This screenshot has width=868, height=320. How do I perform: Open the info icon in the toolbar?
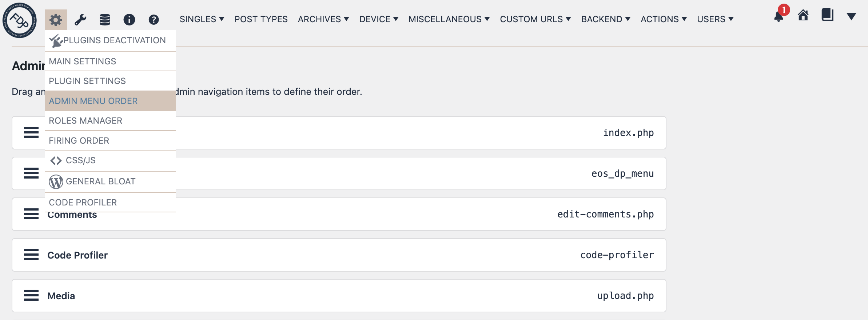[129, 19]
